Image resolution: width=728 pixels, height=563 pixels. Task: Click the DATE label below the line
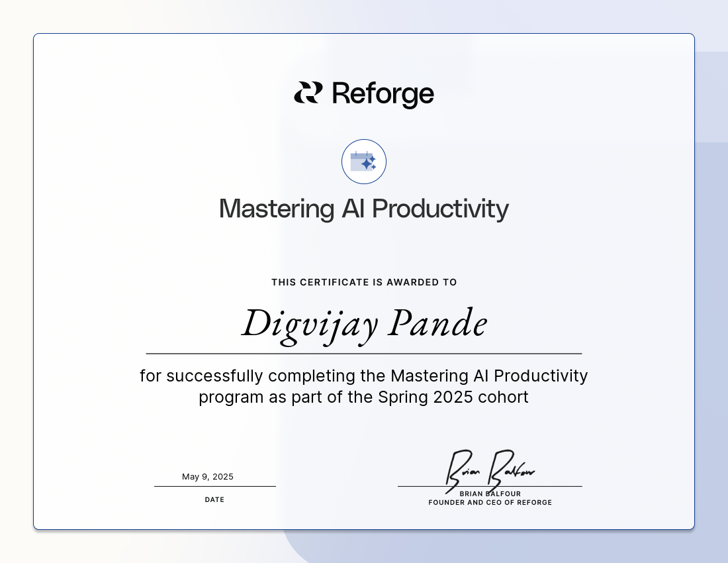[214, 499]
